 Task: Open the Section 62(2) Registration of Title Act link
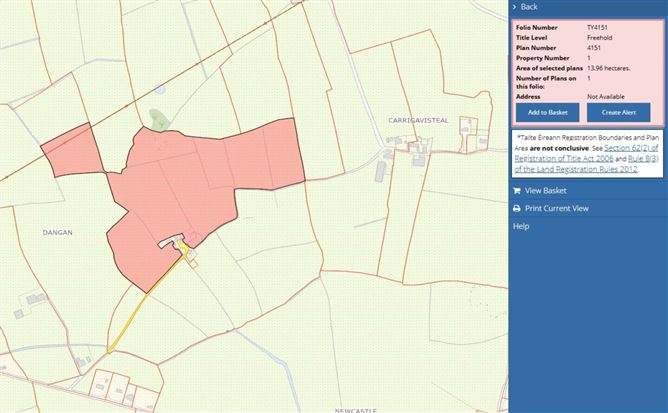pos(586,153)
